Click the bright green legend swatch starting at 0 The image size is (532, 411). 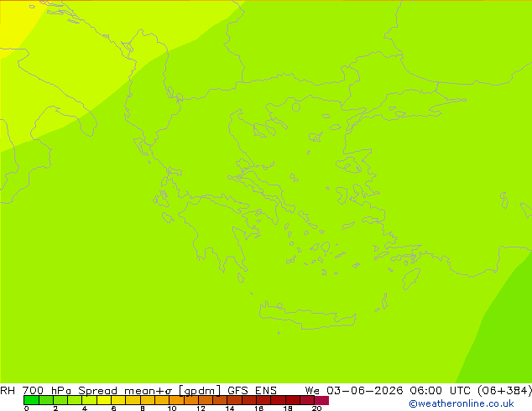coord(31,400)
